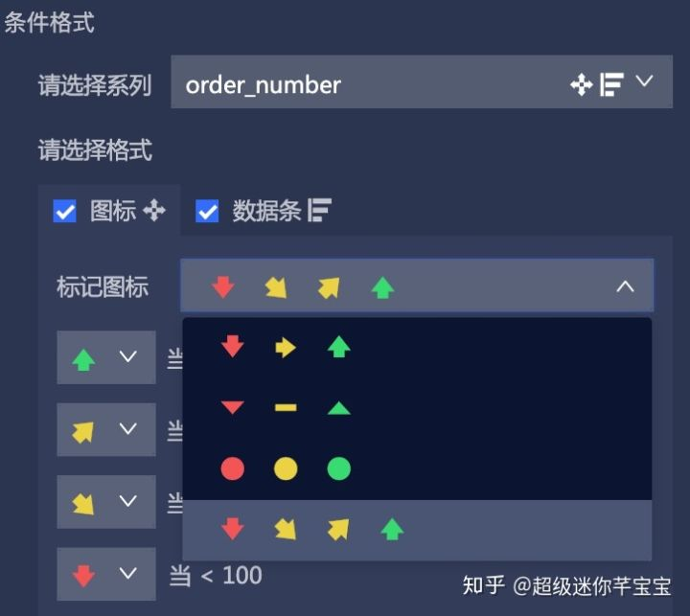This screenshot has height=616, width=690.
Task: Click the yellow right arrow in dropdown list
Action: pos(286,348)
